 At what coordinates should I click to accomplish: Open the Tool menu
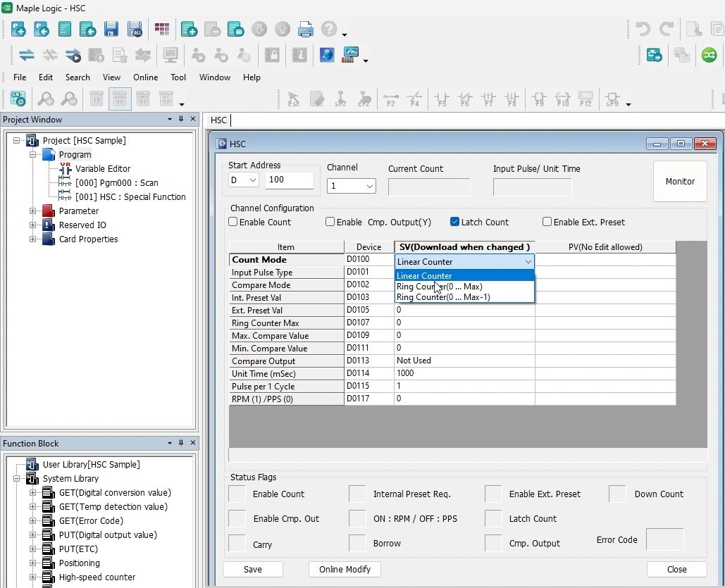[178, 77]
